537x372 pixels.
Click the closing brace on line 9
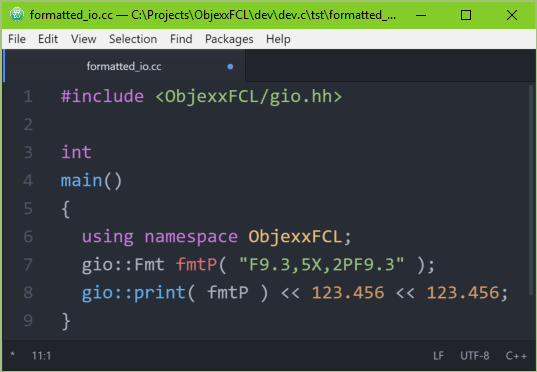pyautogui.click(x=66, y=321)
